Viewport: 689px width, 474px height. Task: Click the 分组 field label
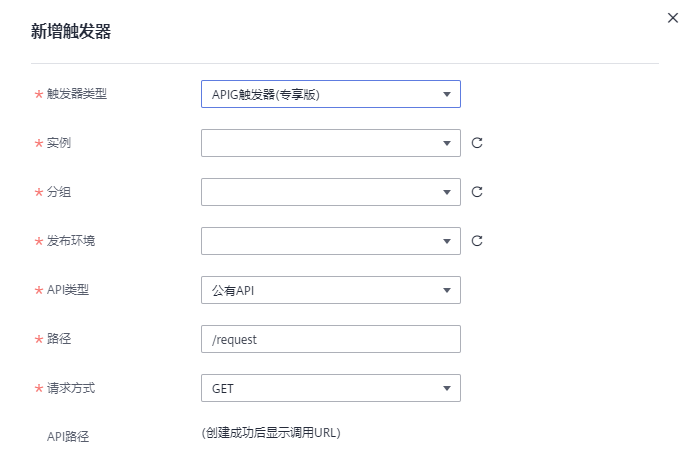[x=59, y=192]
